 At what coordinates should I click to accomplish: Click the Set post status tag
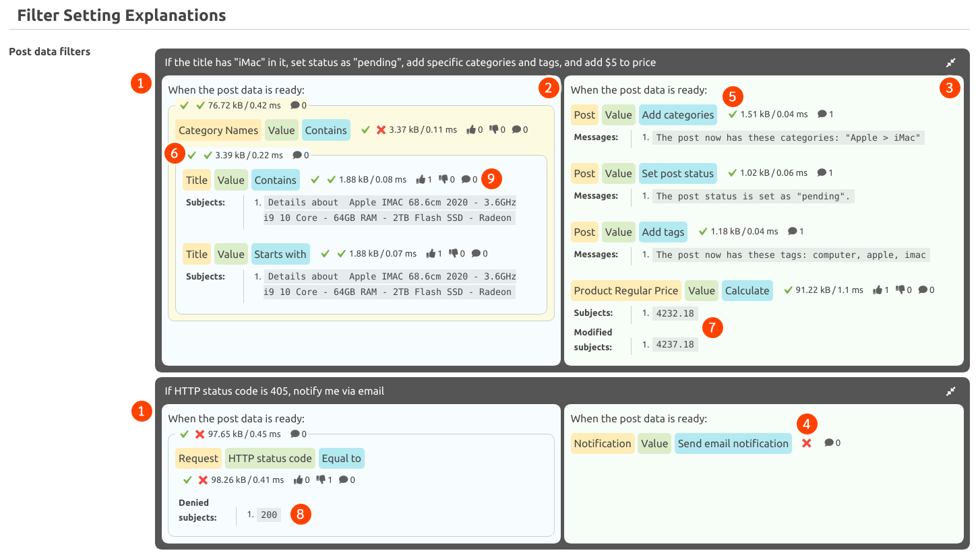pos(678,174)
